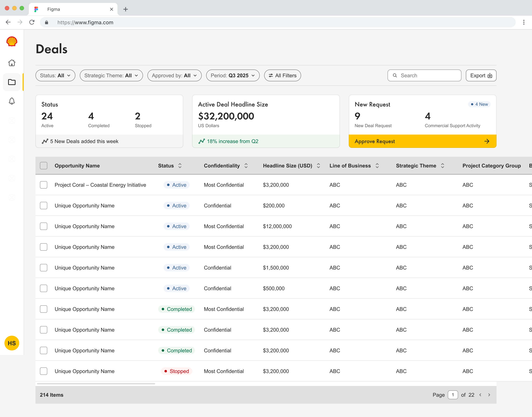Open Approved by: All filter dropdown
The height and width of the screenshot is (417, 532).
(x=174, y=75)
